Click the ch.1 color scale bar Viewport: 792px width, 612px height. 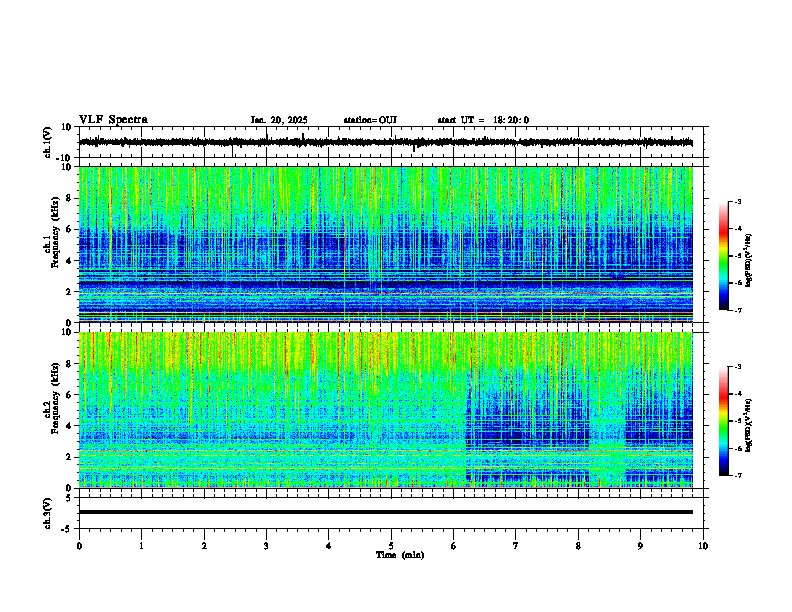(724, 256)
